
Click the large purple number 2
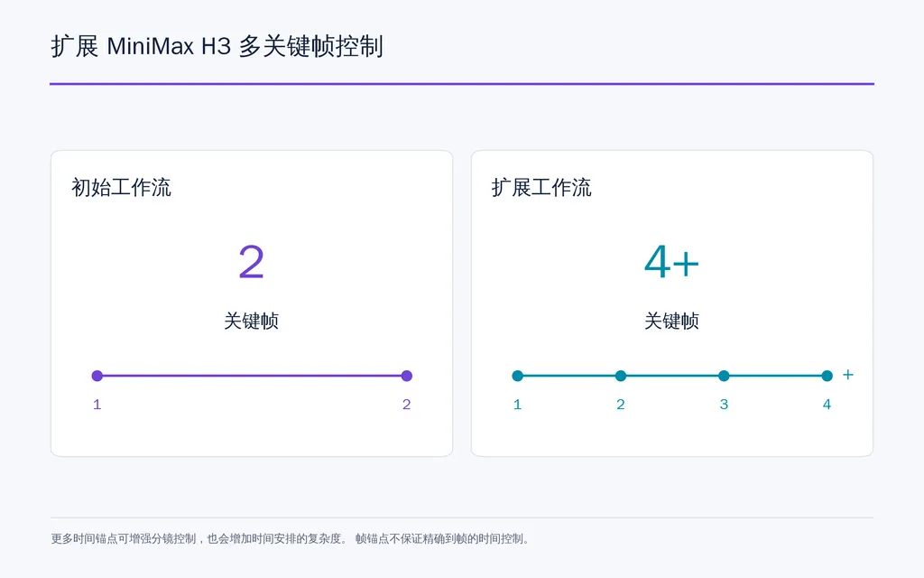[x=251, y=262]
